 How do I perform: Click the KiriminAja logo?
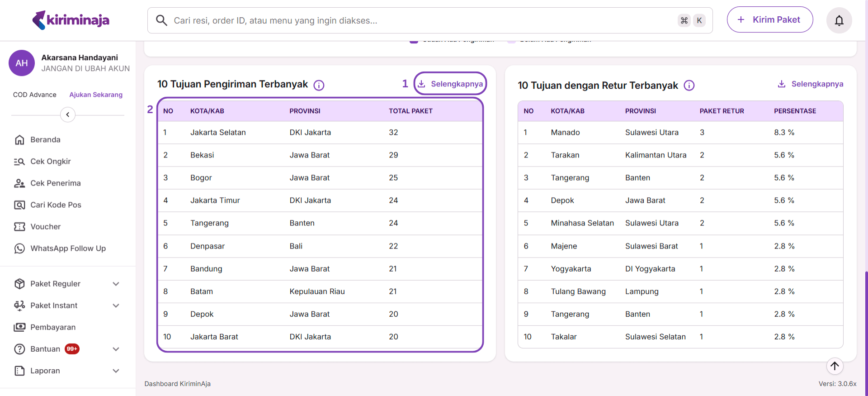(71, 20)
